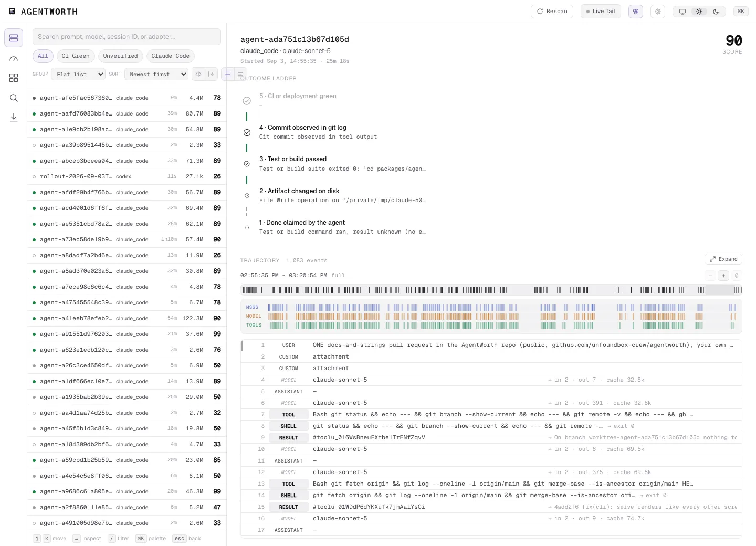Select event row 15 RESULT #toolu_01WDdP6dYKXufk7jhAaiYsCi

pos(491,507)
